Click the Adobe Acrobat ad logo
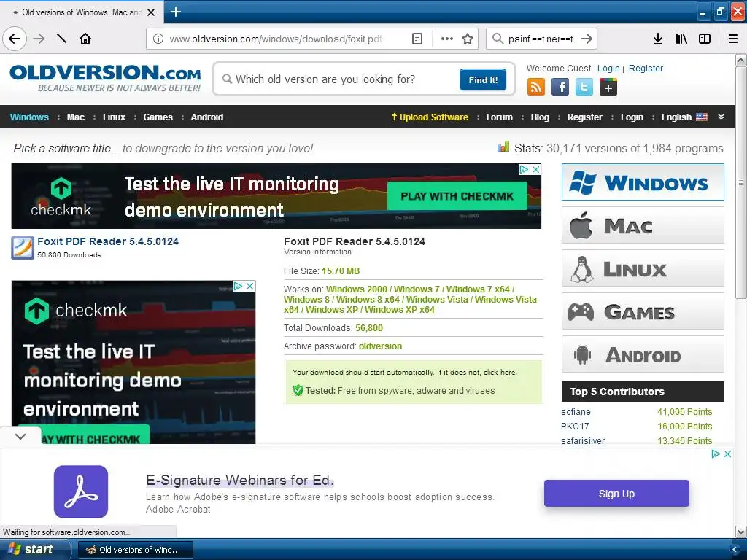The height and width of the screenshot is (560, 747). [81, 491]
